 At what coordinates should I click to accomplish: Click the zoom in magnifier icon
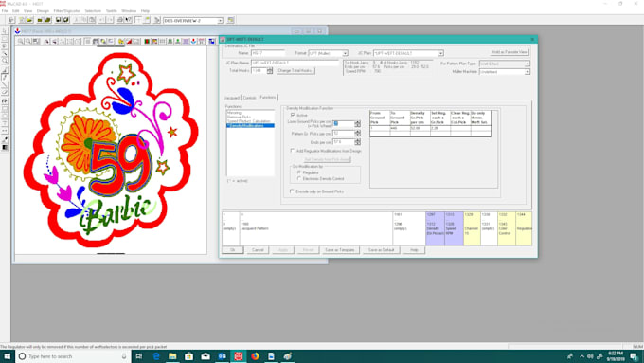tap(20, 41)
